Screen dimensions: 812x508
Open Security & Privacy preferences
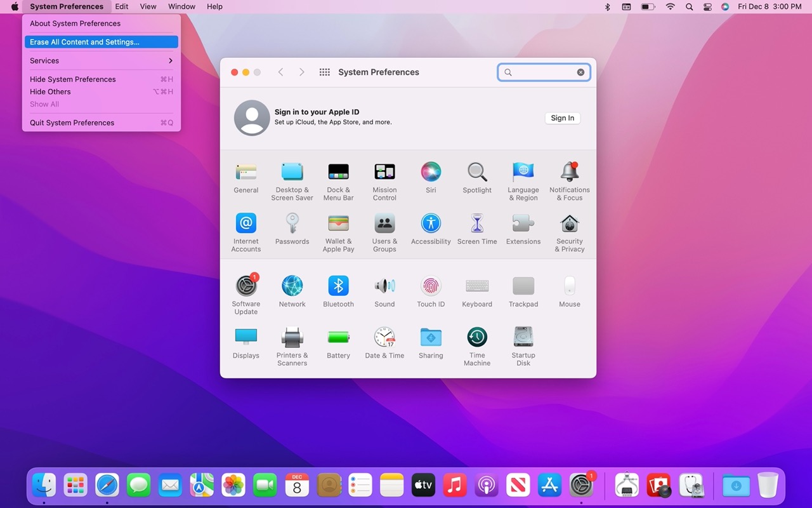point(570,232)
